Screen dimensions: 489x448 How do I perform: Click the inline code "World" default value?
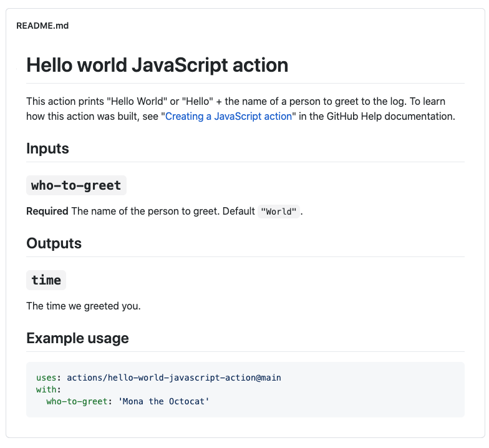[279, 212]
